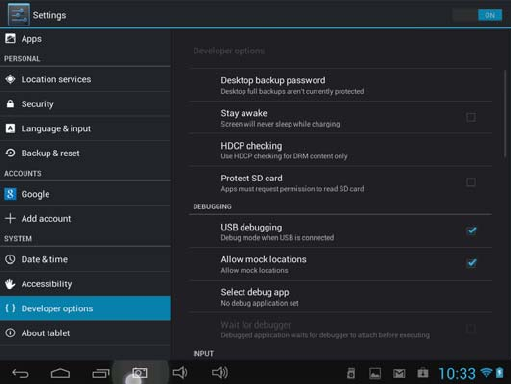Tap the briefcase download notification icon
Viewport: 511px width, 384px height.
point(423,373)
